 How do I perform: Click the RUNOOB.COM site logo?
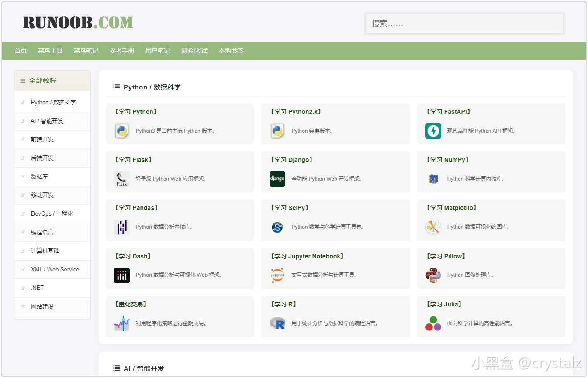78,23
